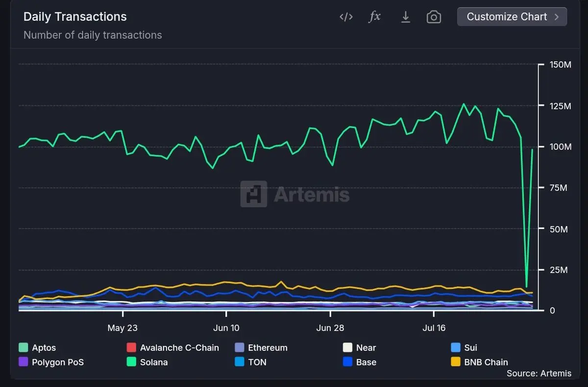Toggle the Base blue swatch
This screenshot has width=588, height=387.
pos(347,362)
